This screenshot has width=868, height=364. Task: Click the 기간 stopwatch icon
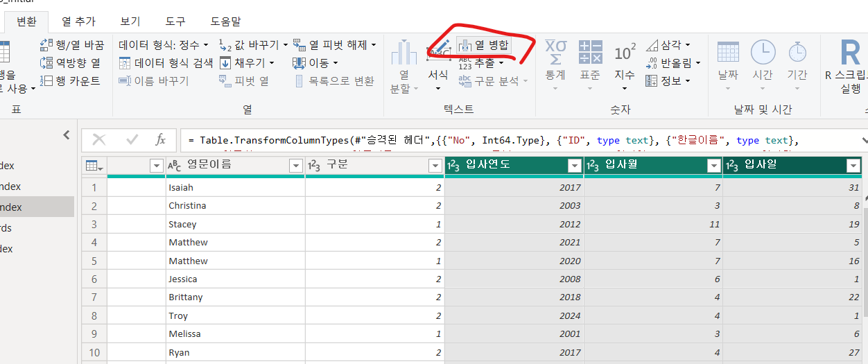point(797,52)
